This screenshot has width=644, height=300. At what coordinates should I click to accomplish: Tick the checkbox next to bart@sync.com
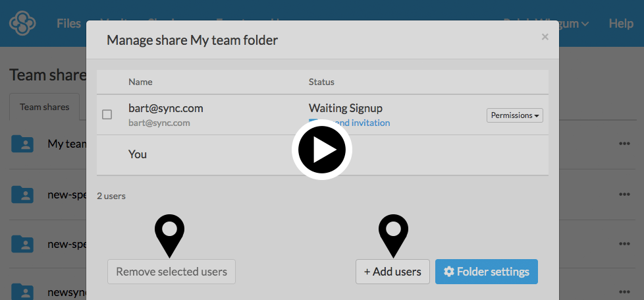tap(107, 115)
